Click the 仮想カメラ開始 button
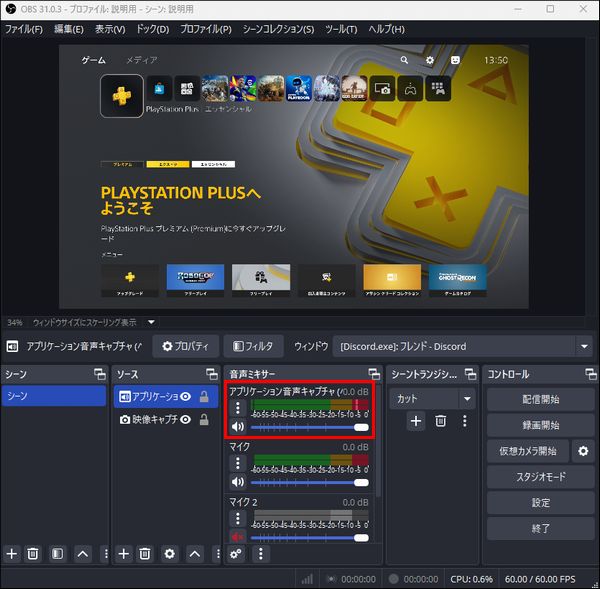 [x=528, y=451]
